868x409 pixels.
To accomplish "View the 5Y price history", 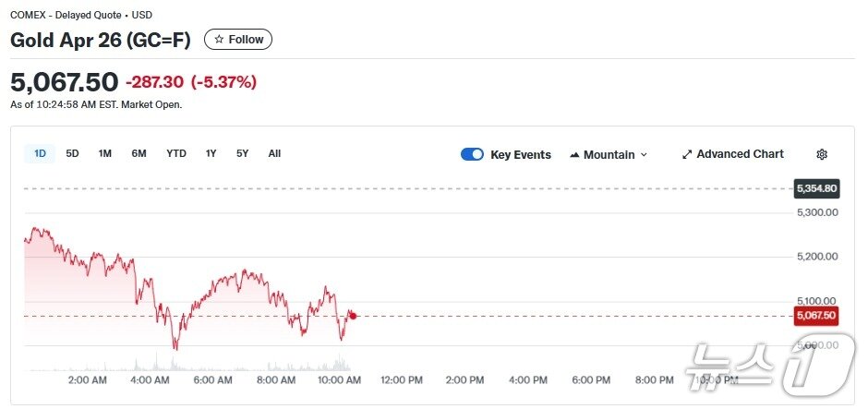I will [x=242, y=153].
